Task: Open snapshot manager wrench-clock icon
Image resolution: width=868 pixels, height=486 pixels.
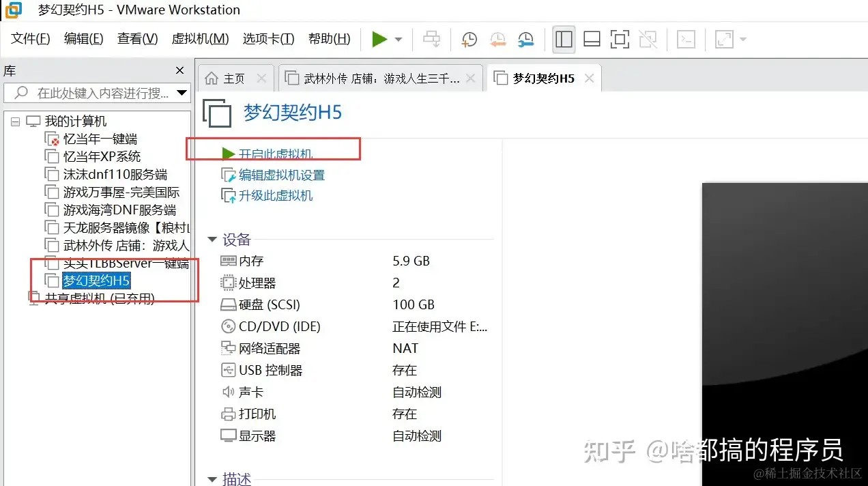Action: pos(525,40)
